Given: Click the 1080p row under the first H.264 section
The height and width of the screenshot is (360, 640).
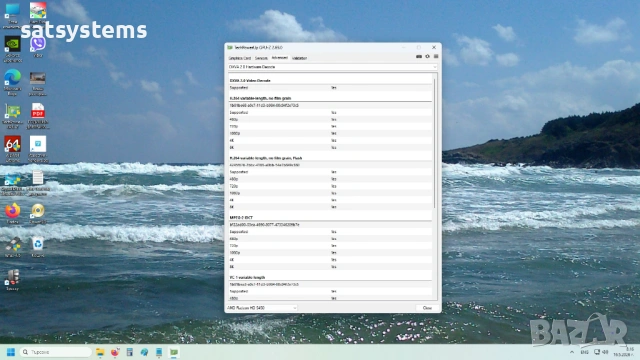Looking at the screenshot, I should (x=330, y=133).
